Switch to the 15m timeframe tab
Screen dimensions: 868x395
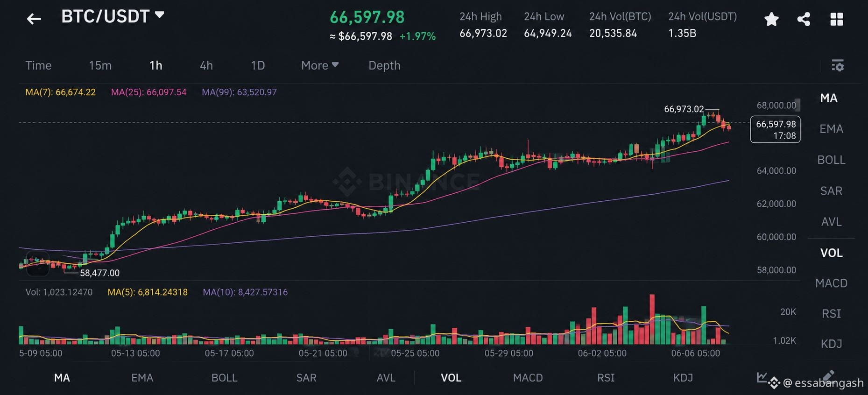click(x=100, y=65)
